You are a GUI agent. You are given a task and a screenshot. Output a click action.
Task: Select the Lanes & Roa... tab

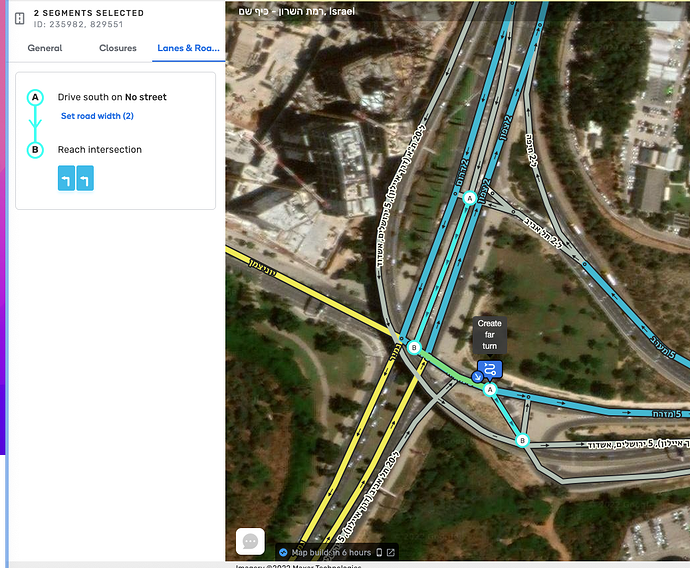click(x=188, y=48)
